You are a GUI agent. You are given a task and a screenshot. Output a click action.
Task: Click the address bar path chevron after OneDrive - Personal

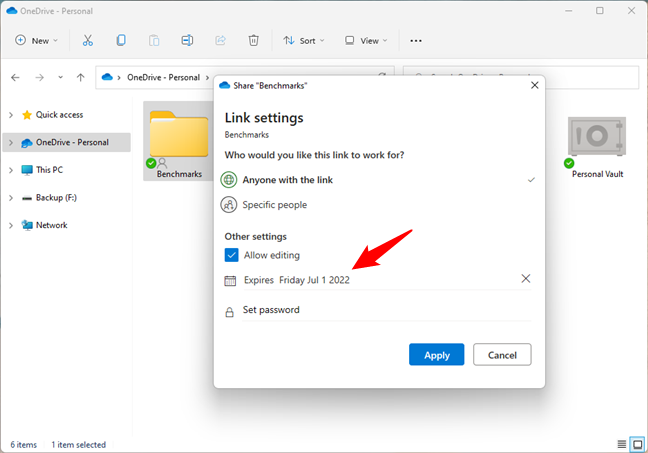click(x=207, y=78)
